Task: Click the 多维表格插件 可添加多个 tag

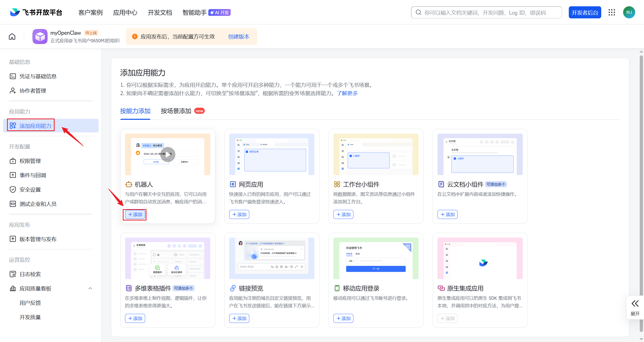Action: click(184, 288)
